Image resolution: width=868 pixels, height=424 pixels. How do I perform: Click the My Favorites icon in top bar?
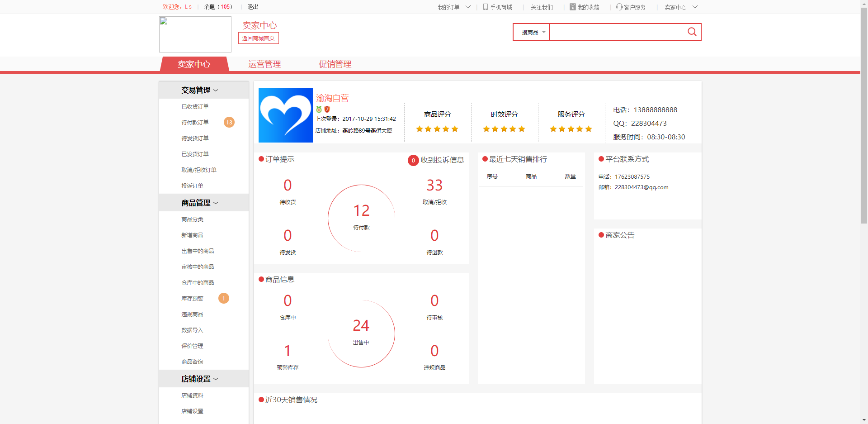572,7
